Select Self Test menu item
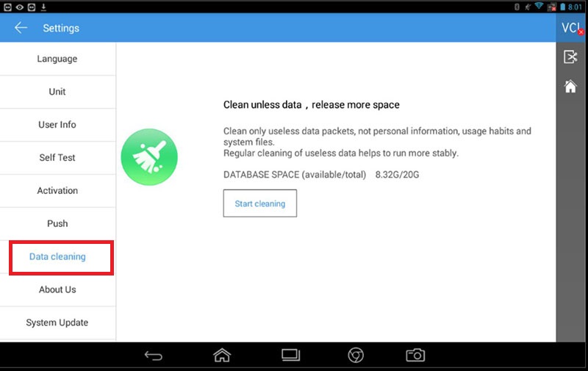The width and height of the screenshot is (588, 371). point(57,158)
